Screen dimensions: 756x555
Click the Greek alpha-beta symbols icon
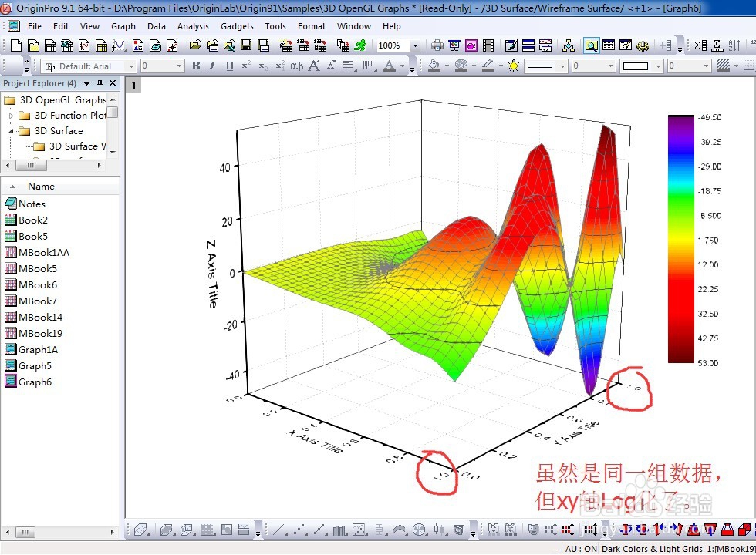coord(296,66)
